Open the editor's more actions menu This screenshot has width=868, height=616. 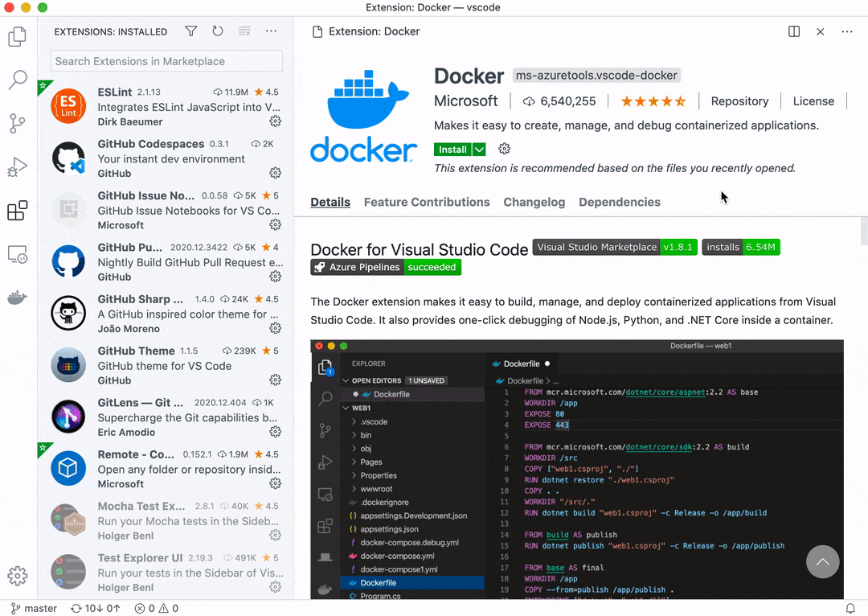coord(846,31)
